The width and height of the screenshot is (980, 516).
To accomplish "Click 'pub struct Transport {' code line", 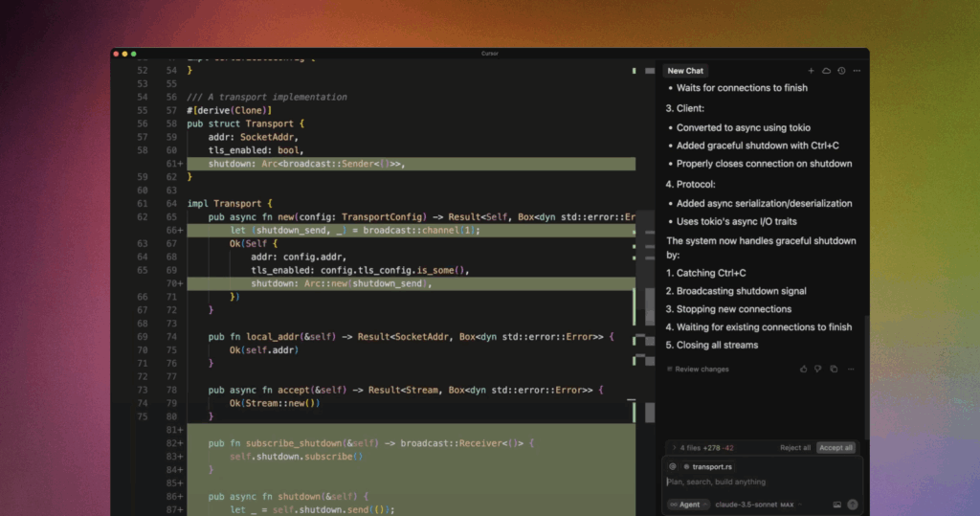I will tap(246, 123).
